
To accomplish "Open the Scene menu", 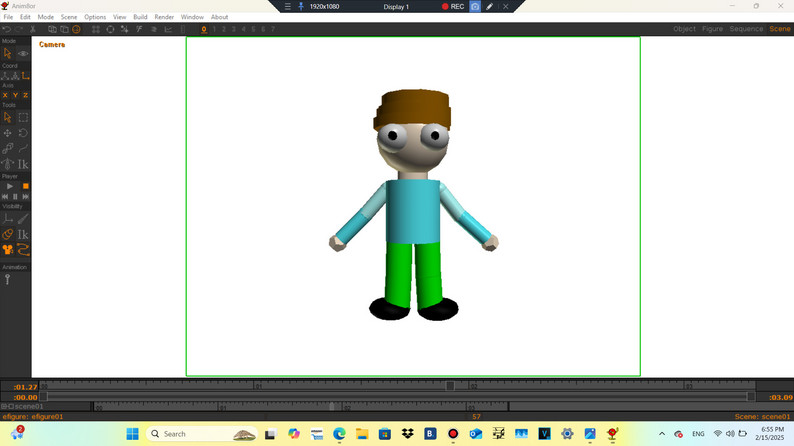I will pos(69,17).
